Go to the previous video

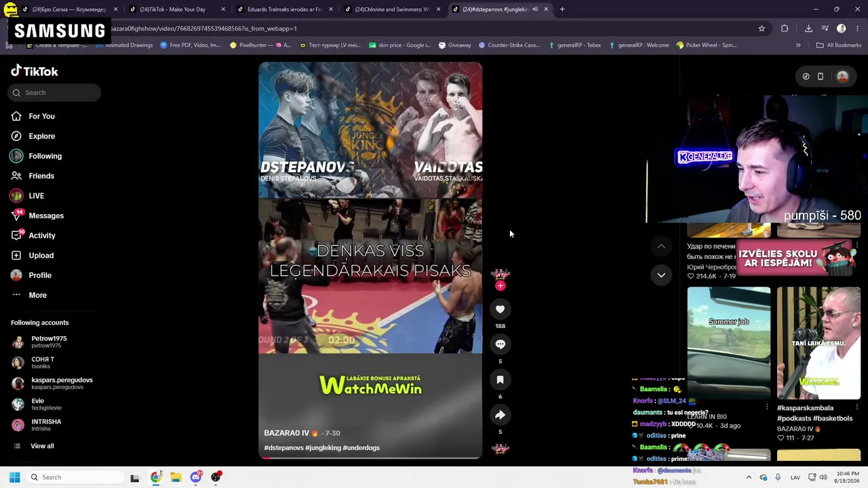tap(661, 246)
